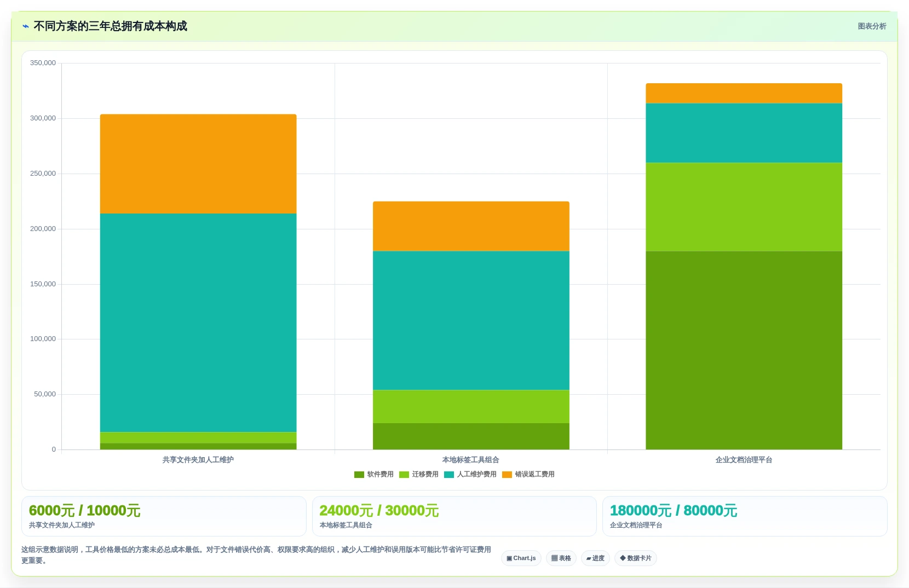Click the 180000元 / 80000元 card value
Image resolution: width=909 pixels, height=588 pixels.
(x=674, y=511)
